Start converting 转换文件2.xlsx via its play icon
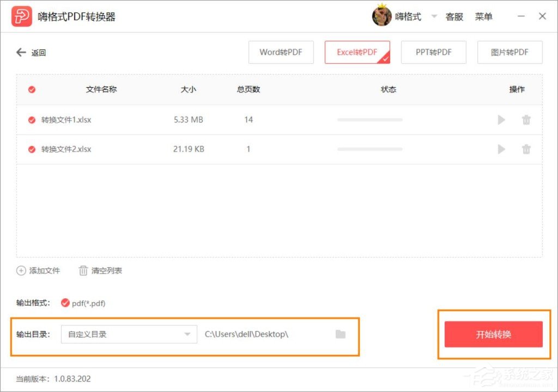Image resolution: width=558 pixels, height=392 pixels. pos(501,149)
